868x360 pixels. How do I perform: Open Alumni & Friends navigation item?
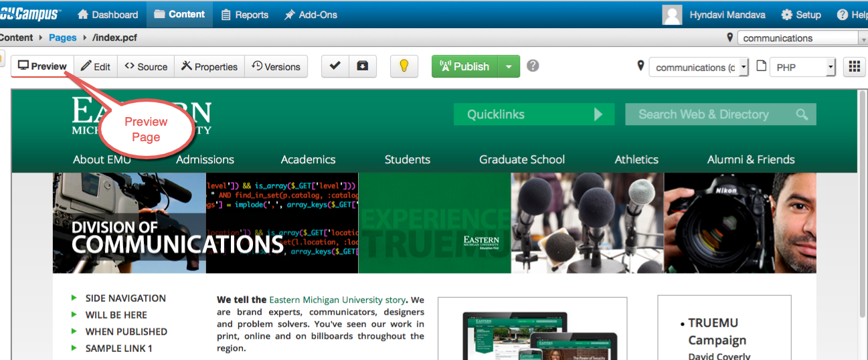[751, 159]
